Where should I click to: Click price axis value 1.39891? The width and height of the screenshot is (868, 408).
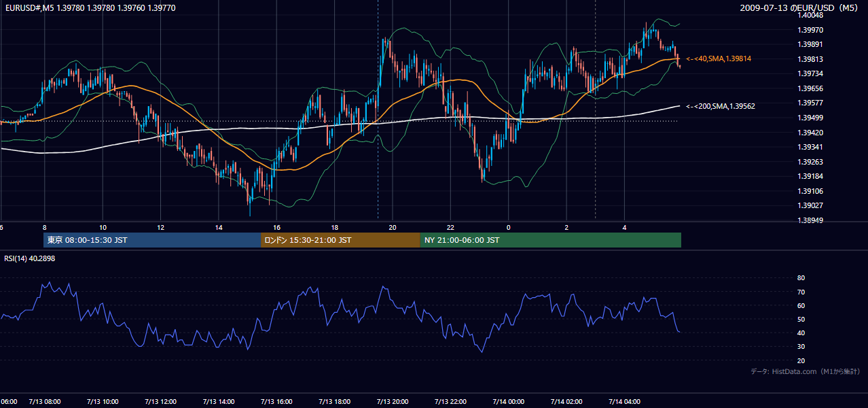click(x=810, y=44)
